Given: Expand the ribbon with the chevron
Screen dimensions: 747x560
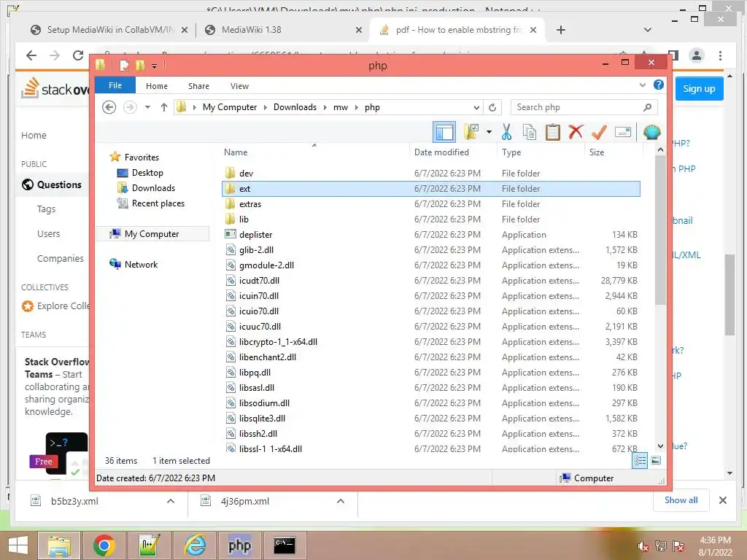Looking at the screenshot, I should coord(643,85).
